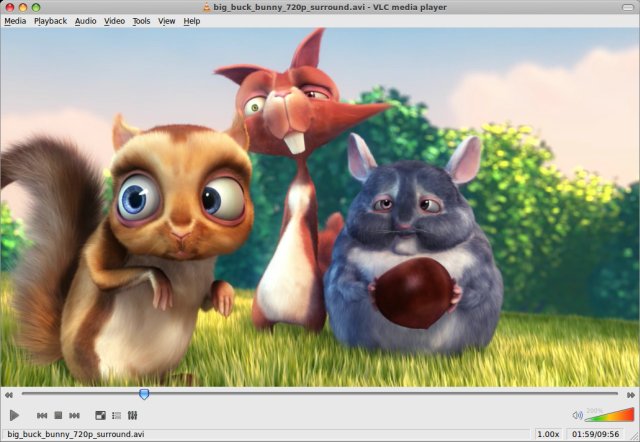Screen dimensions: 640x442
Task: Maximize the window with green button
Action: point(36,7)
